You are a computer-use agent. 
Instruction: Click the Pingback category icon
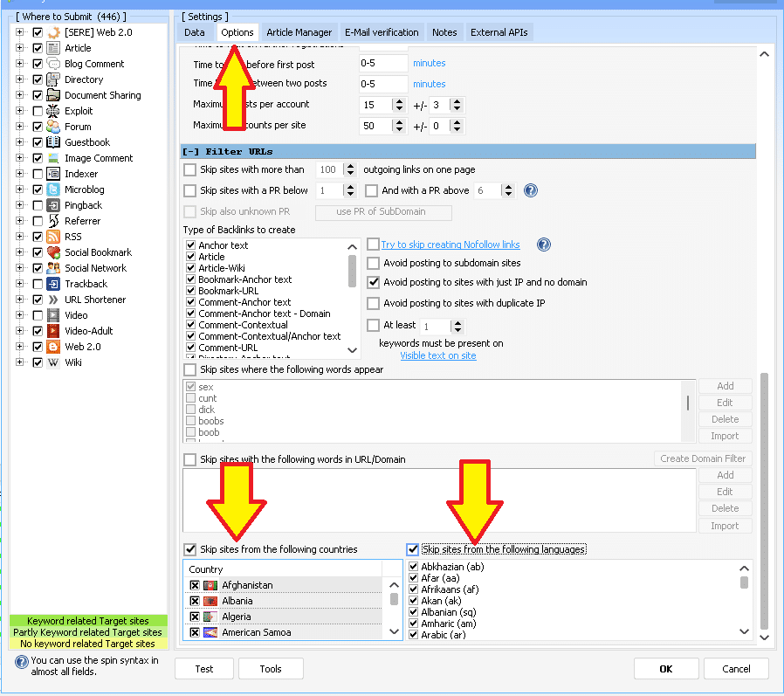[53, 205]
